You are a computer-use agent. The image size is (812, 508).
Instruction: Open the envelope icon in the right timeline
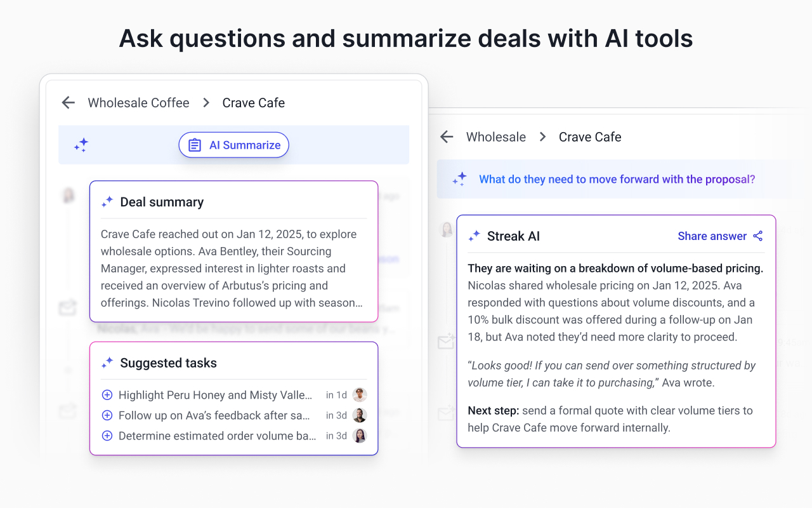pos(445,341)
